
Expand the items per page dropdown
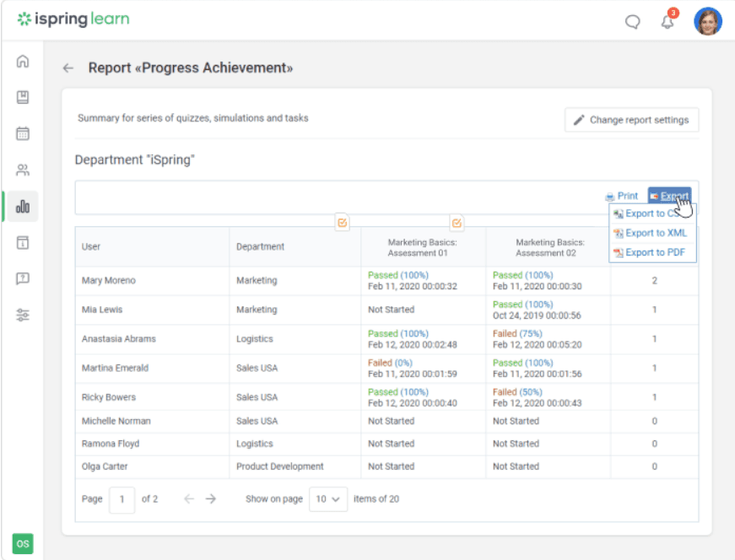(328, 499)
